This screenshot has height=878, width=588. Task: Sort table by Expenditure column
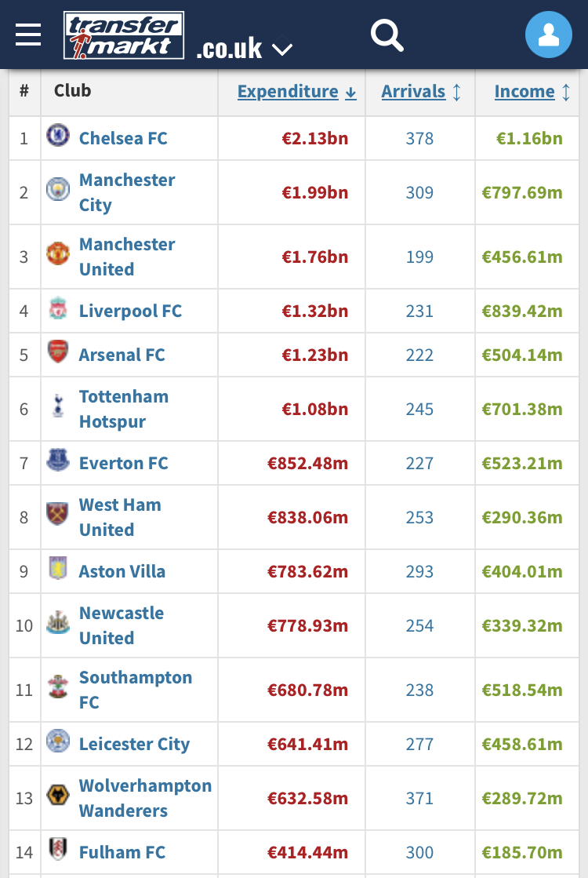(296, 91)
